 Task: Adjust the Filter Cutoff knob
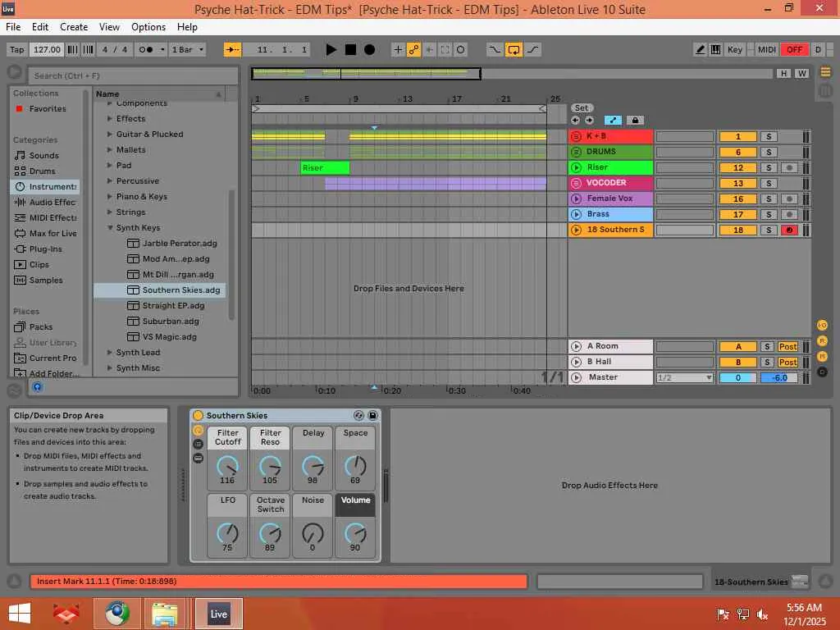point(227,467)
